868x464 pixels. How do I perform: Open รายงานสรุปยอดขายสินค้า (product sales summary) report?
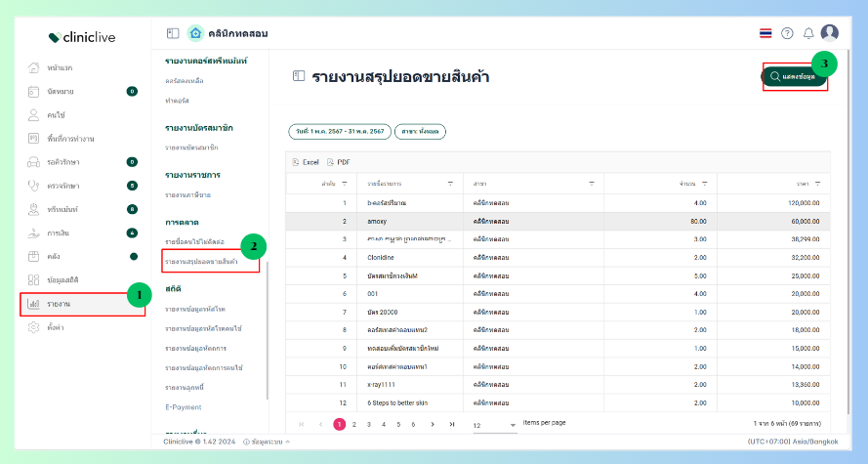(x=201, y=262)
